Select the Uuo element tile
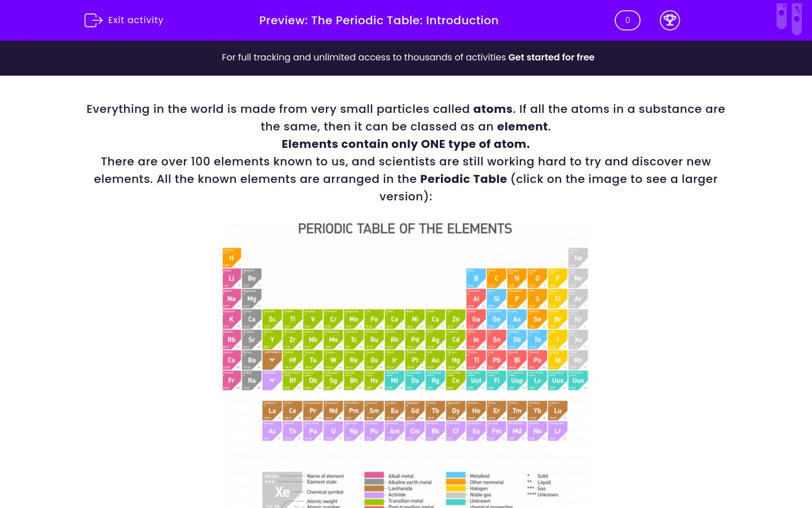The image size is (812, 508). coord(578,380)
